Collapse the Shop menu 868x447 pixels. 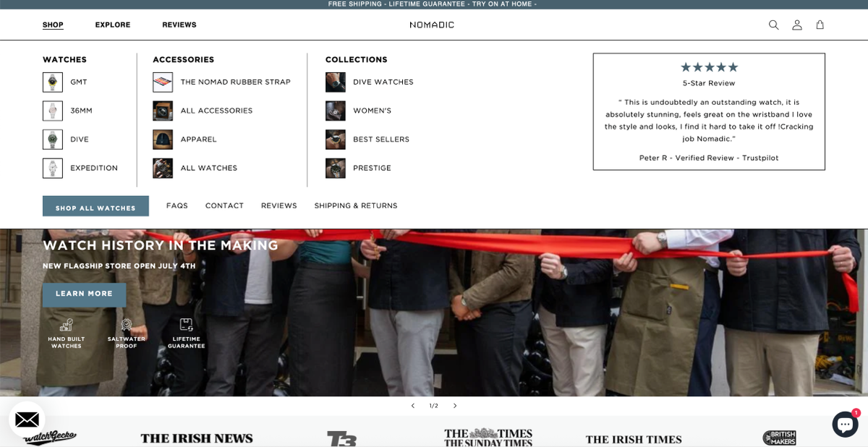53,25
